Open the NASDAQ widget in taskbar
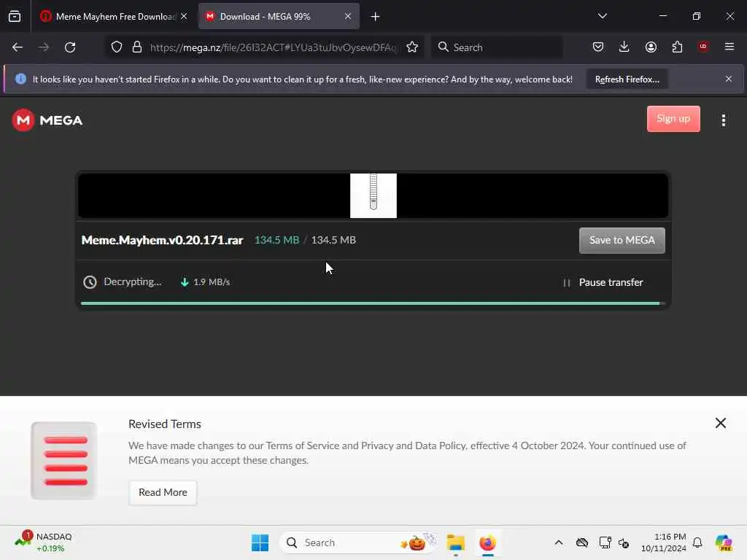The image size is (747, 560). click(43, 542)
